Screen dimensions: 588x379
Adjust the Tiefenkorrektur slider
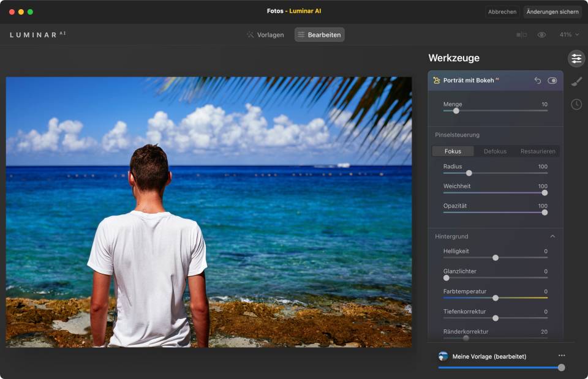click(495, 318)
